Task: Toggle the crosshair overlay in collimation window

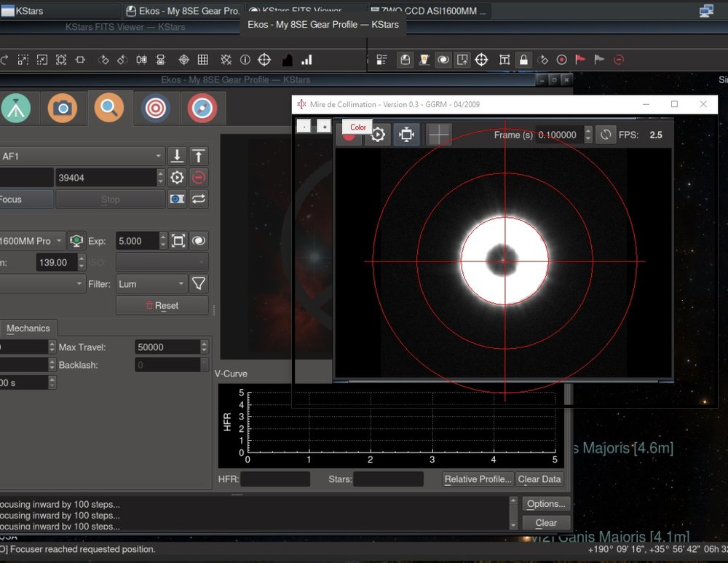Action: (x=438, y=135)
